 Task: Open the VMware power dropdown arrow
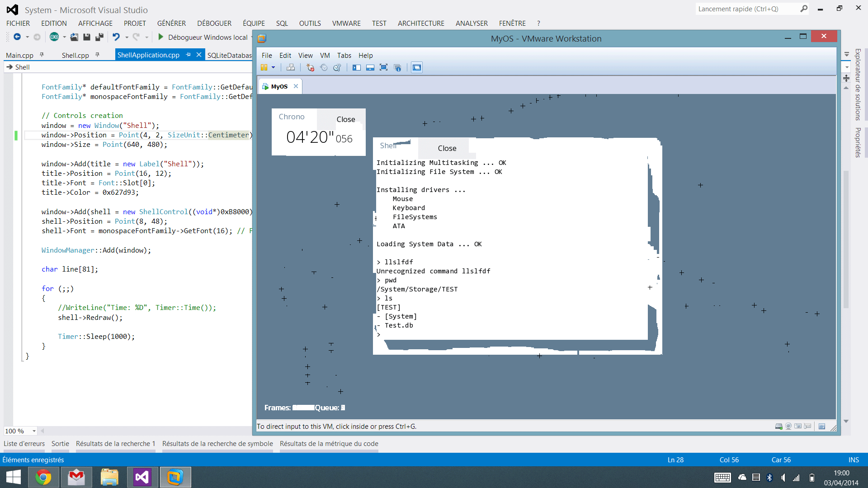(x=273, y=67)
